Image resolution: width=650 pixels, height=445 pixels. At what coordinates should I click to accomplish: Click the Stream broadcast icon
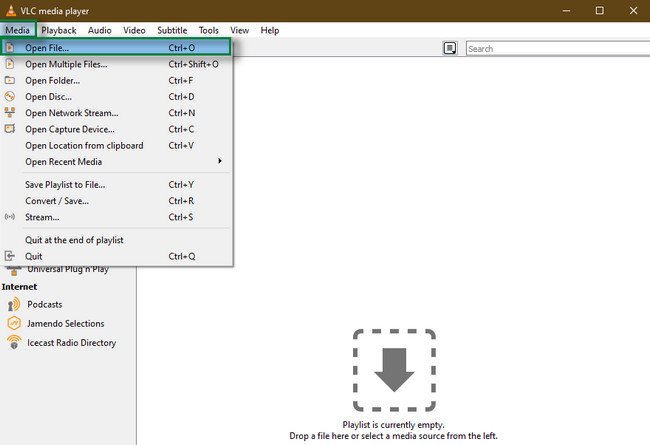click(10, 216)
